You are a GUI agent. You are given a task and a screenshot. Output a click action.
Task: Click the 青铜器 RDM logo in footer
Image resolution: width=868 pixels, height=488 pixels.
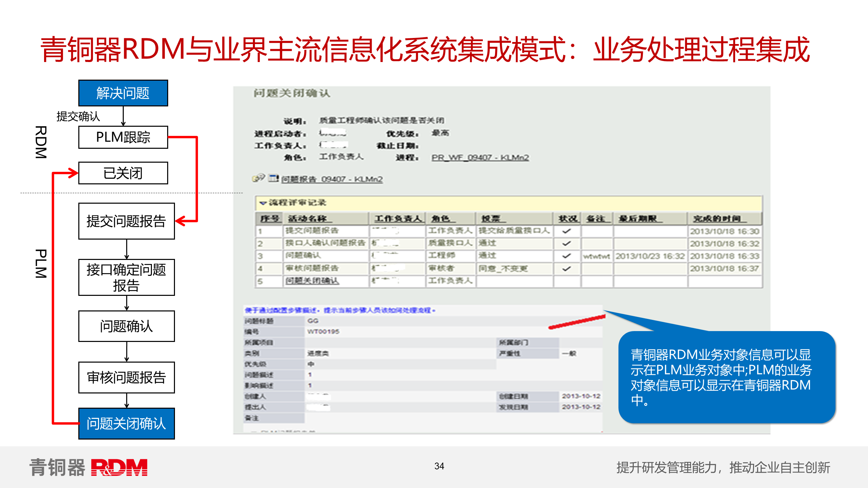(88, 467)
